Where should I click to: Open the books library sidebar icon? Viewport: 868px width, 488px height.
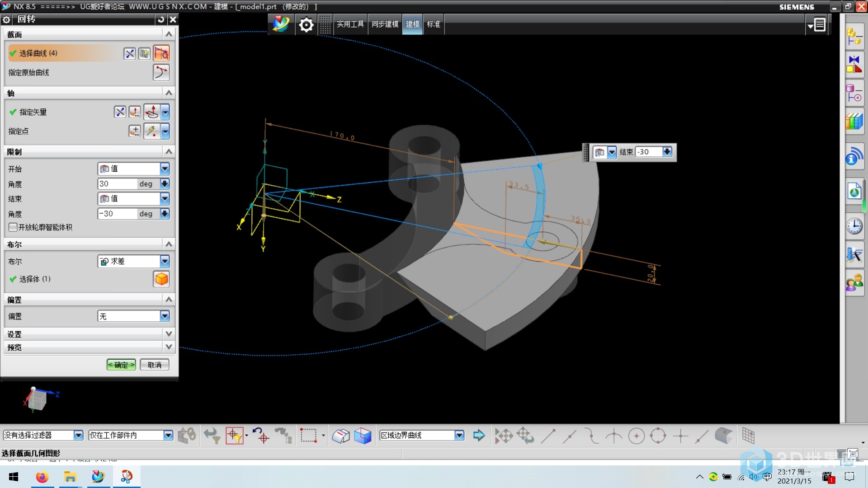pos(854,122)
